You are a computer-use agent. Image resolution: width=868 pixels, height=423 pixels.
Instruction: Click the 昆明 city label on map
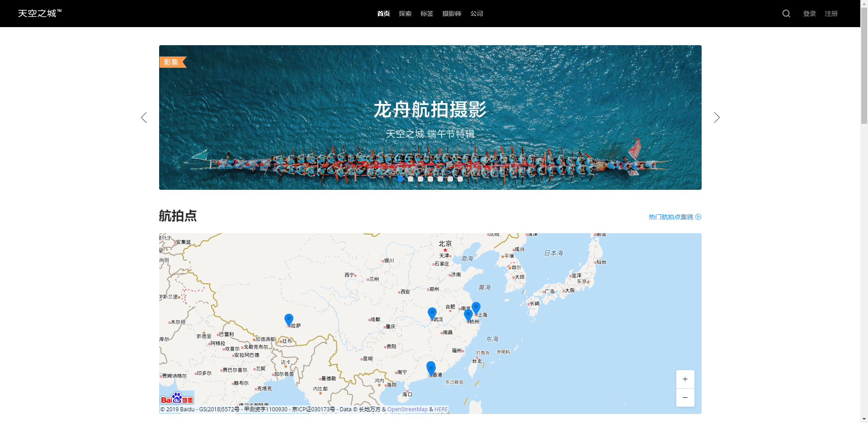pos(368,359)
